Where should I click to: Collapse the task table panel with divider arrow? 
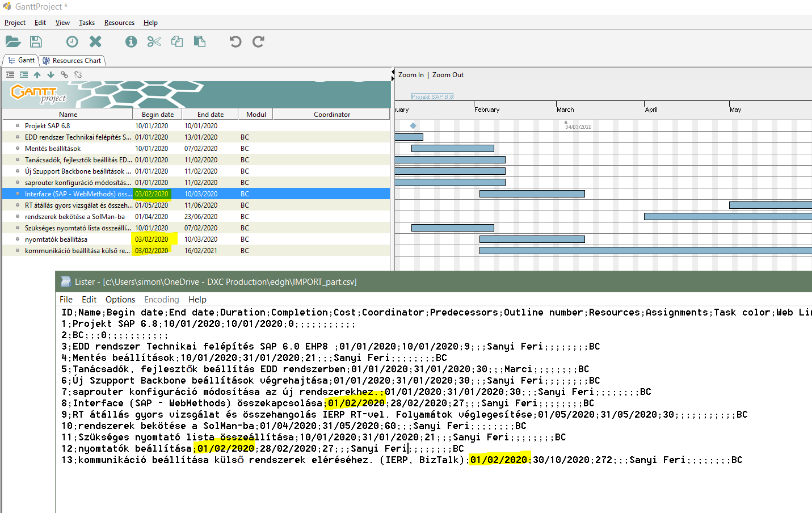(x=392, y=73)
